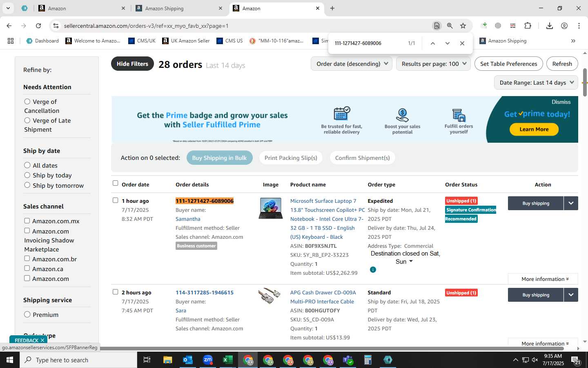This screenshot has width=588, height=368.
Task: Open the Dashboard bookmark
Action: click(x=42, y=41)
